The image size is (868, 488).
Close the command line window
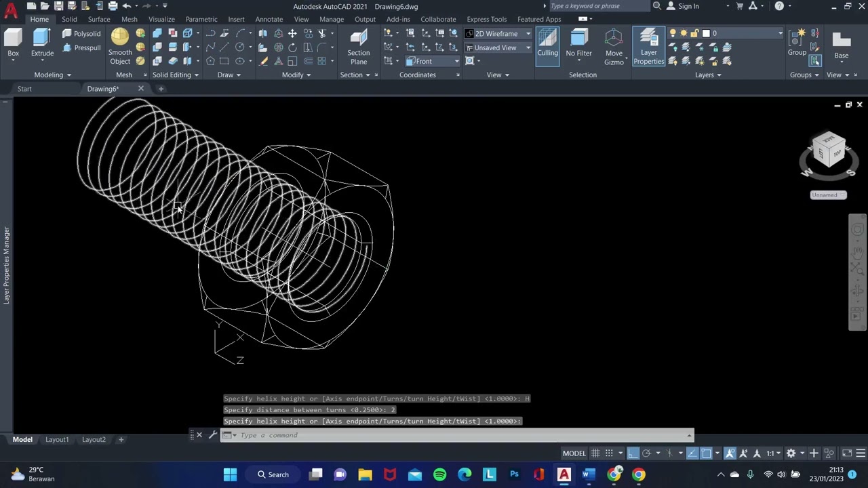pyautogui.click(x=199, y=435)
